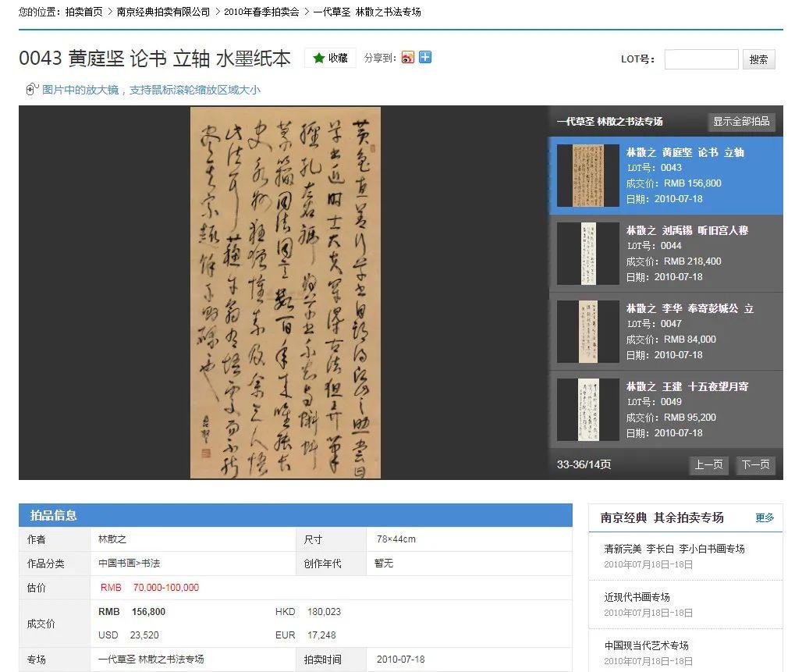Click 暂无 creation year value
The width and height of the screenshot is (795, 672).
(x=384, y=564)
